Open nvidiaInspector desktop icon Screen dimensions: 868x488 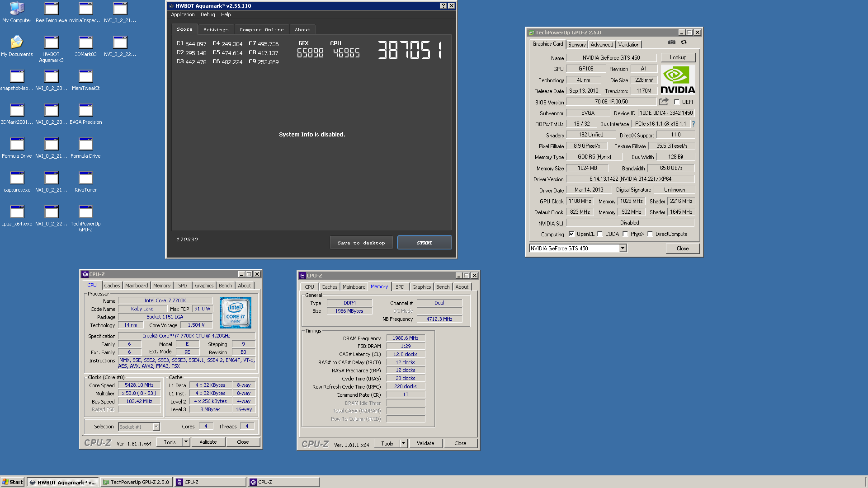tap(85, 12)
